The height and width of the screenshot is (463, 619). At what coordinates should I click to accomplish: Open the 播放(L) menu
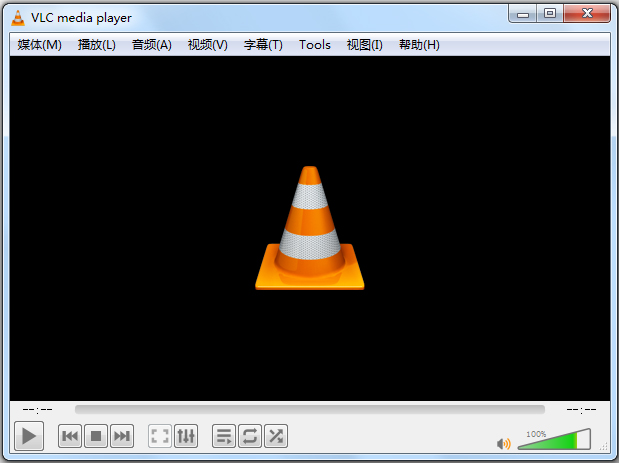pyautogui.click(x=97, y=45)
